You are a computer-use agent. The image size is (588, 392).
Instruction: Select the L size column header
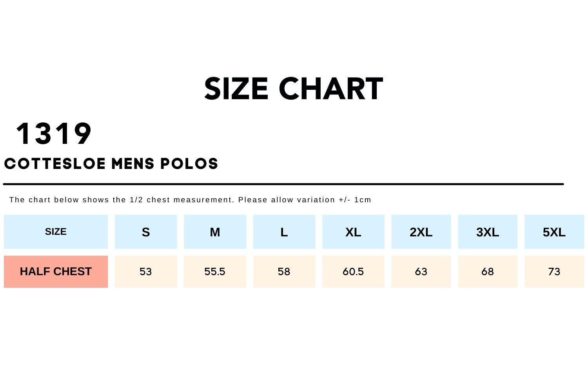(x=284, y=232)
